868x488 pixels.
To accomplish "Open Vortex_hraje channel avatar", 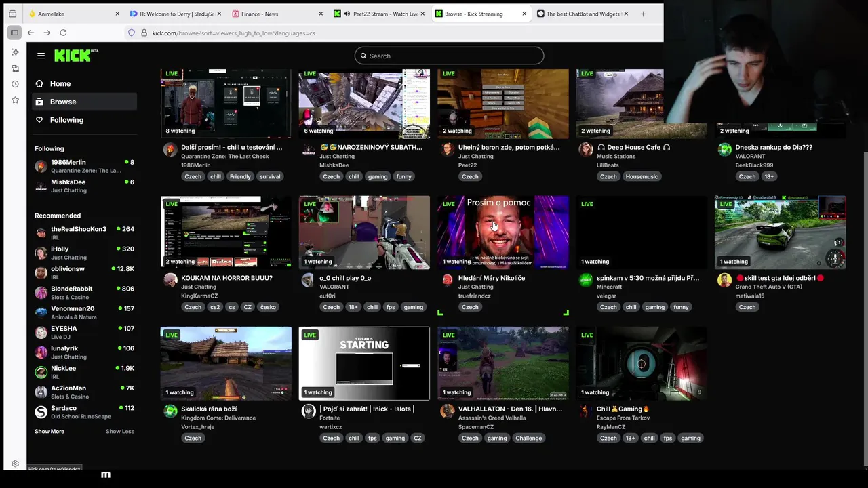I will (x=170, y=411).
